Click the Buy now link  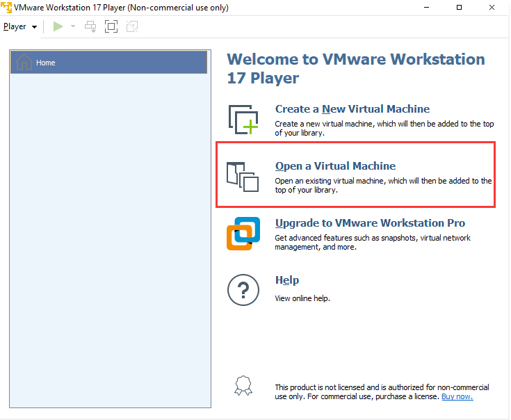[457, 396]
